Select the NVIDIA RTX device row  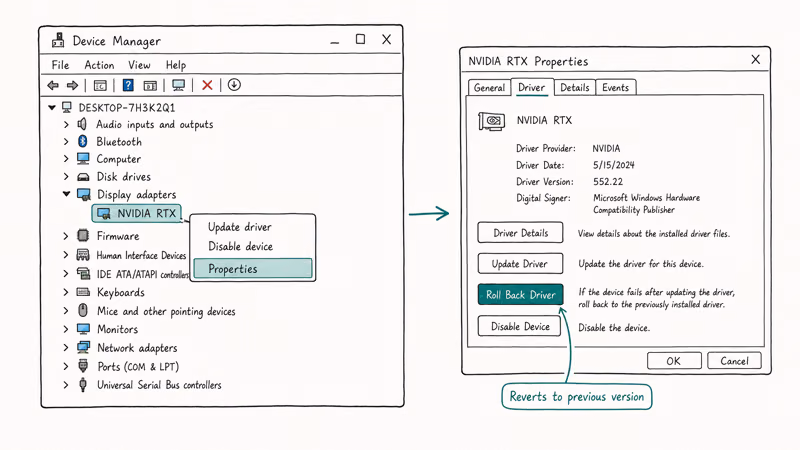click(136, 213)
